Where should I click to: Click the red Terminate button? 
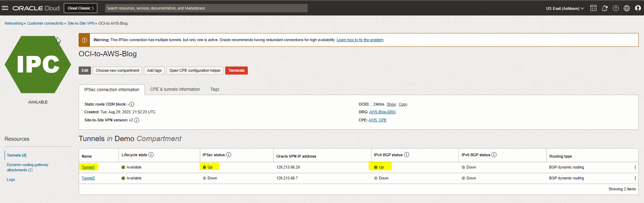click(x=236, y=71)
